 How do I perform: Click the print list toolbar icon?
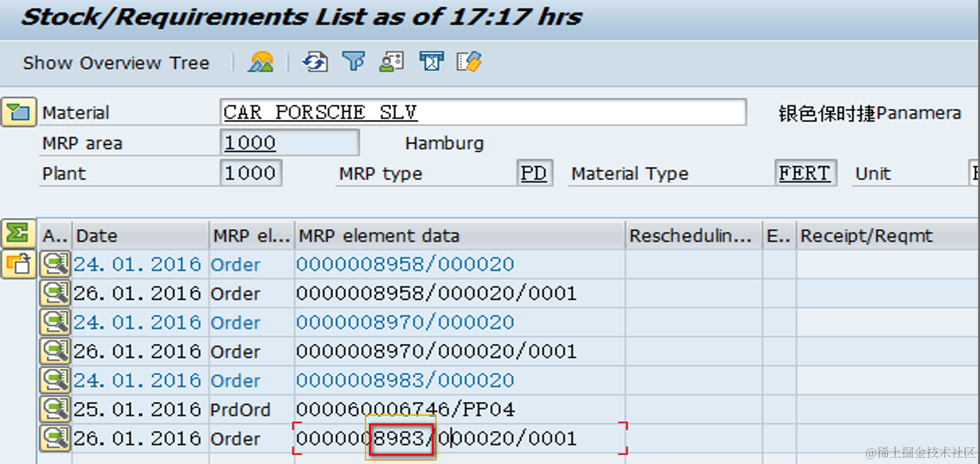point(432,62)
